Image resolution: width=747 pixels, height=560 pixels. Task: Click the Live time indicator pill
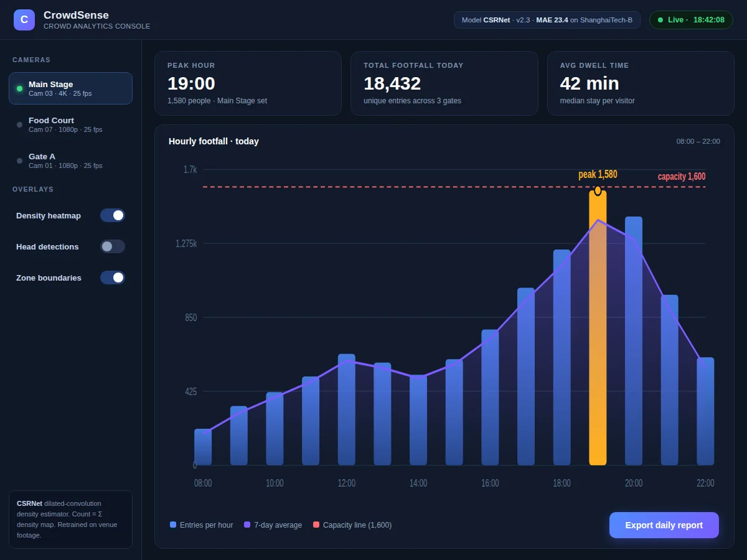click(x=691, y=20)
